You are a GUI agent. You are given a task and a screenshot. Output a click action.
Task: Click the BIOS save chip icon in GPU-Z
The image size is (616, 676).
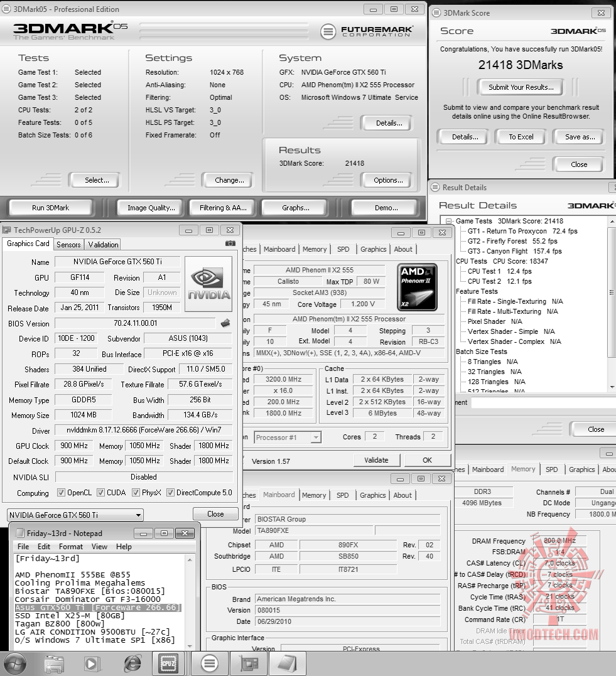[x=225, y=323]
